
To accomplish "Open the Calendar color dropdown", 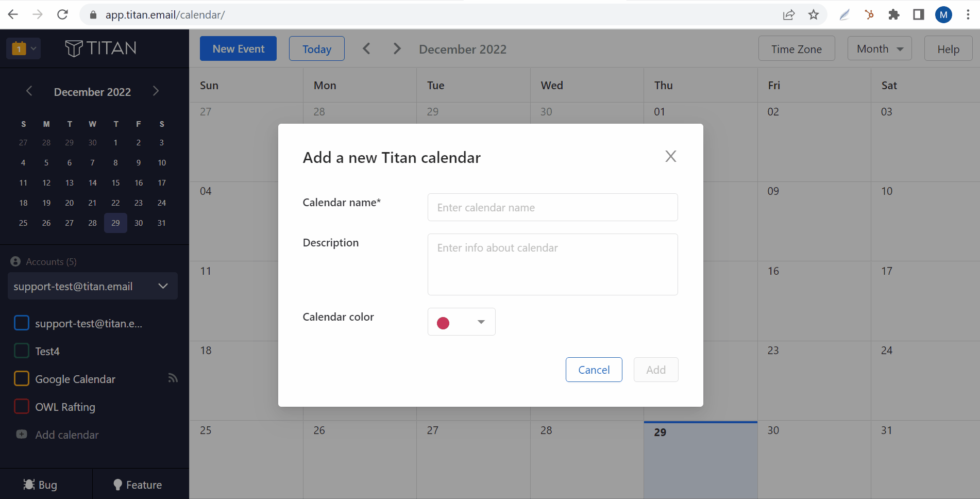I will [461, 322].
